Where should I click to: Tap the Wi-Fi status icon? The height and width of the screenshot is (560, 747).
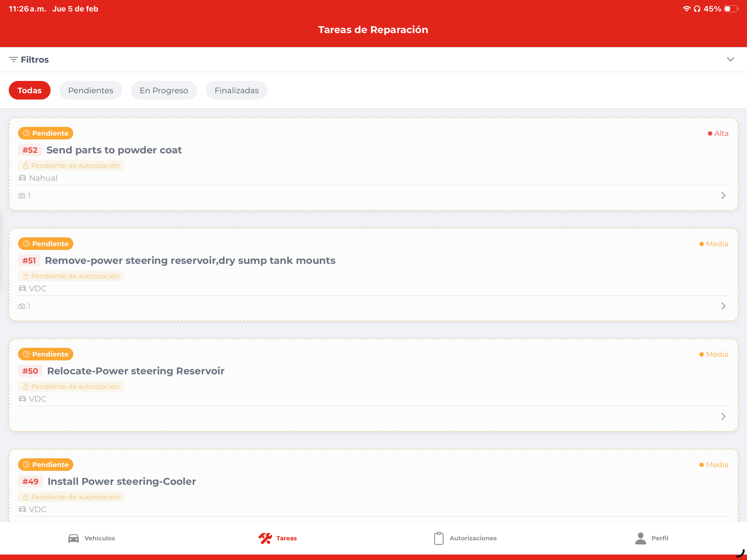686,9
